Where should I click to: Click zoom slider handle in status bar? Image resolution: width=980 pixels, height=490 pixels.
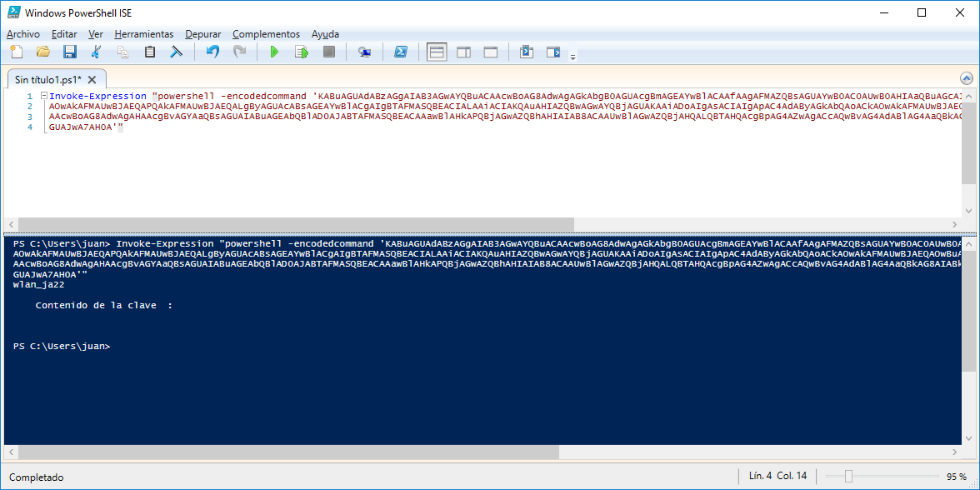pyautogui.click(x=848, y=477)
